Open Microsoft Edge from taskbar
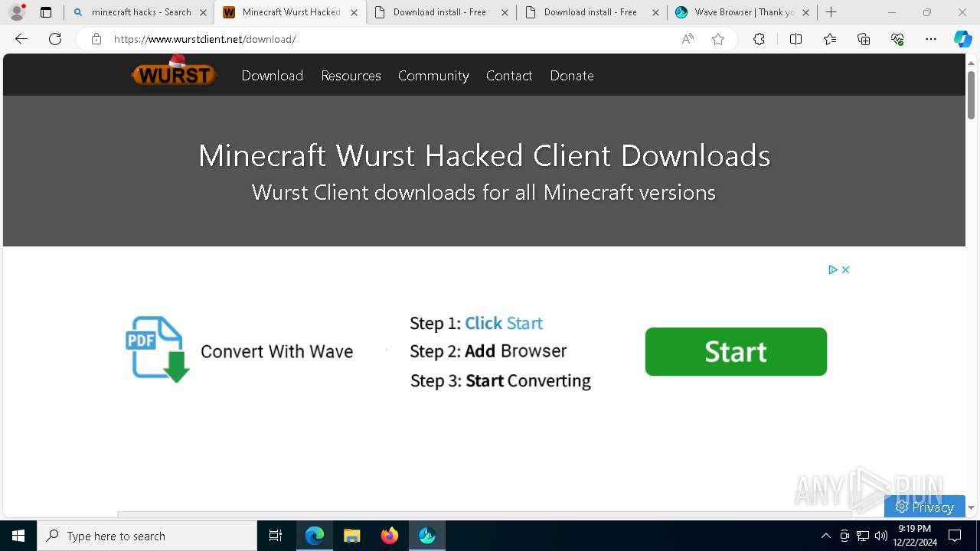 [x=315, y=536]
